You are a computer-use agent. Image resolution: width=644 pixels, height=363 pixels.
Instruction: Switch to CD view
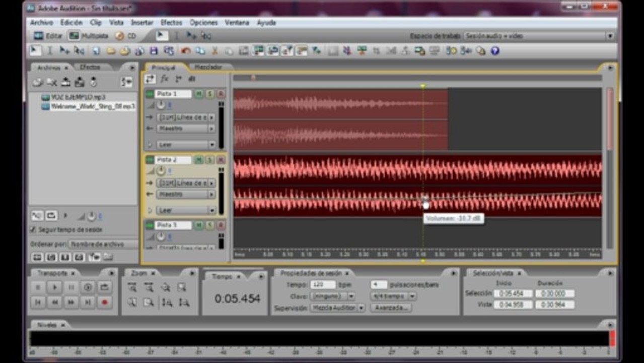point(126,36)
